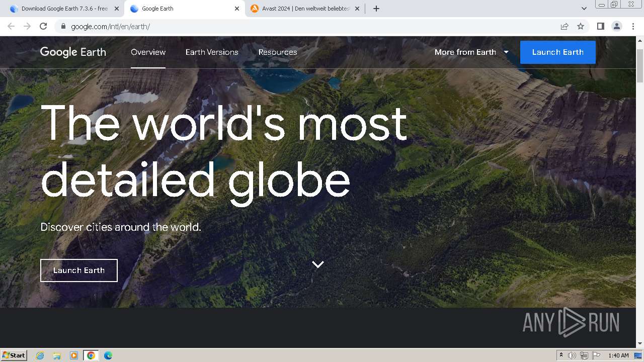Close the Avast 2024 tab
Screen dimensions: 644x362
(357, 9)
